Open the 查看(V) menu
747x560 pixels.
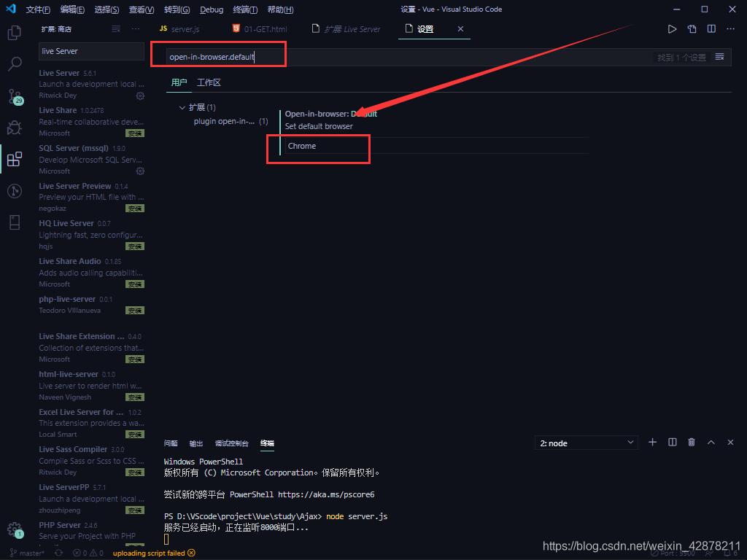click(142, 9)
